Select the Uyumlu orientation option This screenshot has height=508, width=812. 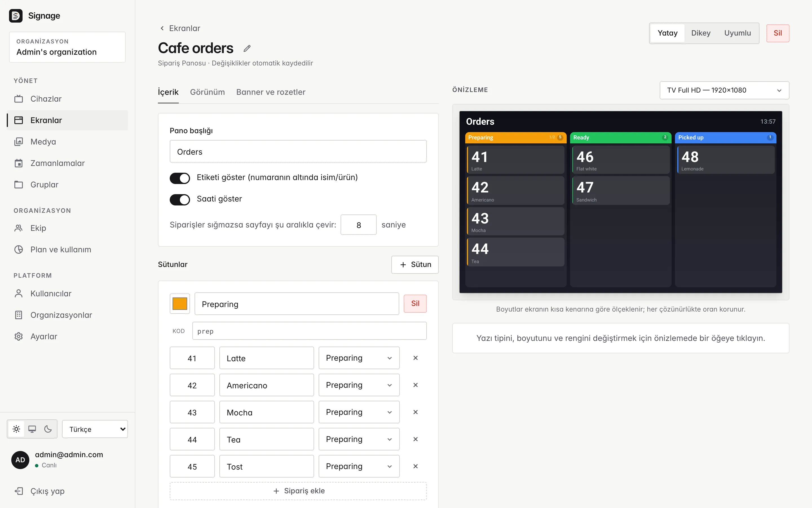pyautogui.click(x=738, y=33)
